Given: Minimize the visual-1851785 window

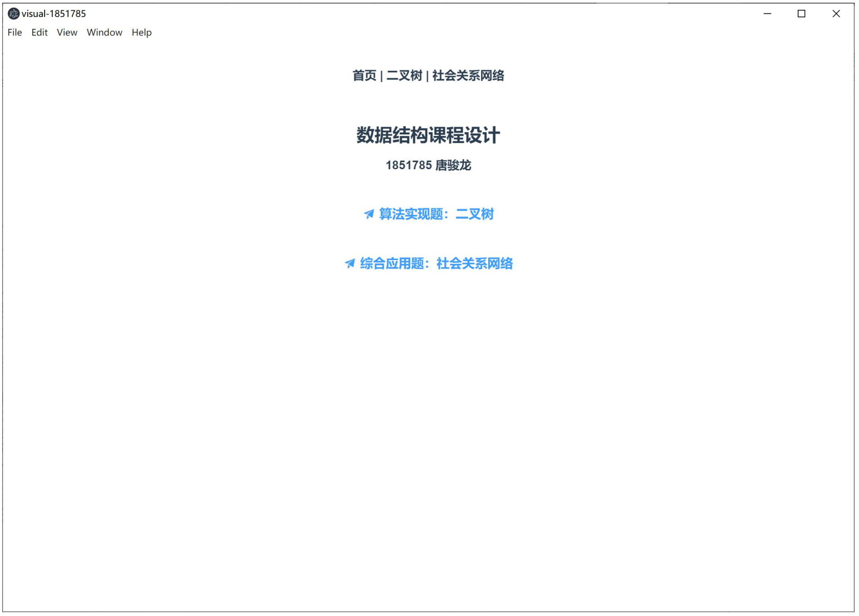Looking at the screenshot, I should click(x=768, y=14).
